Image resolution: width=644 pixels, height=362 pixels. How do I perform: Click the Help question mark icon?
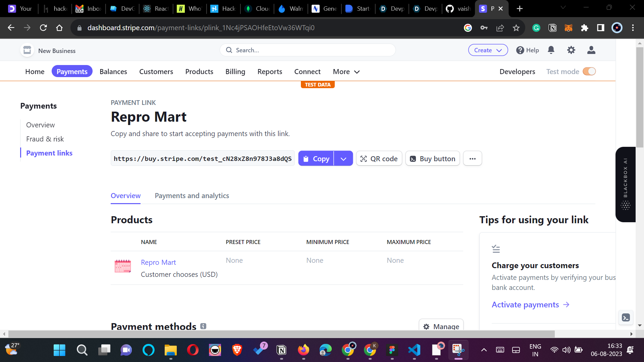point(520,50)
